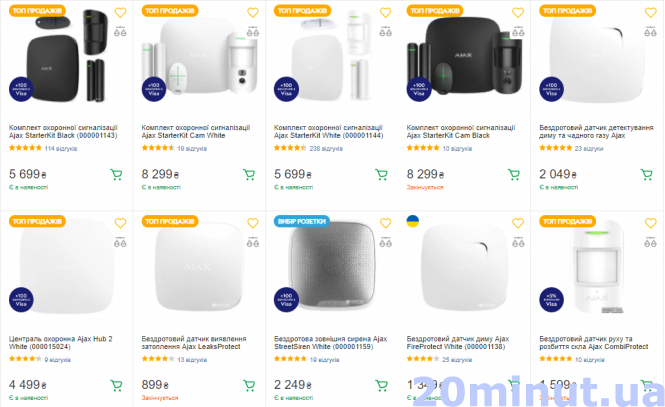Add Ajax StarterKit Black to wishlist
The width and height of the screenshot is (665, 407).
pos(120,13)
